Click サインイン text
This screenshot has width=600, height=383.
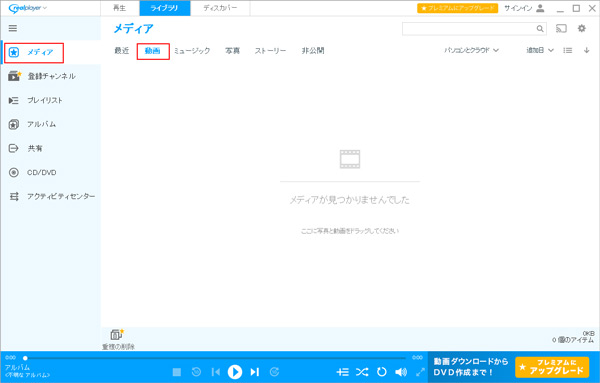click(518, 8)
